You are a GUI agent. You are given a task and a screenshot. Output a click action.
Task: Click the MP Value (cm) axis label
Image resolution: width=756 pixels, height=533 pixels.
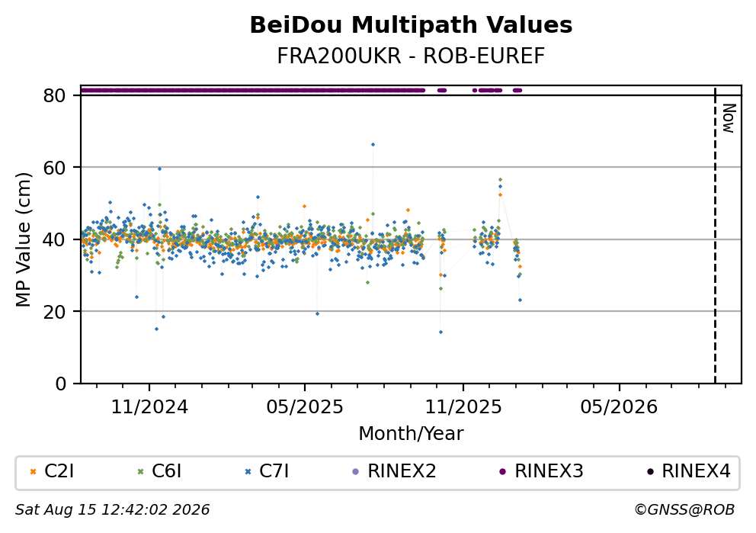23,239
